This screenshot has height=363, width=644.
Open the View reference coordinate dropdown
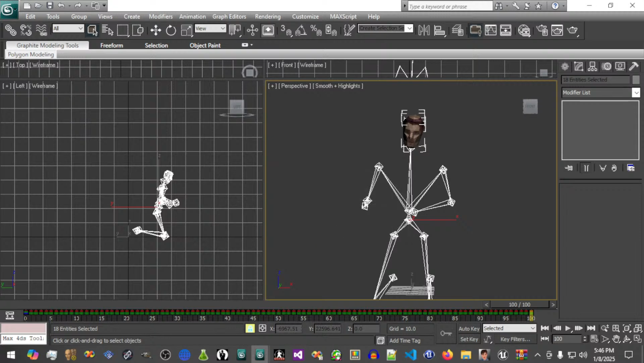coord(210,29)
